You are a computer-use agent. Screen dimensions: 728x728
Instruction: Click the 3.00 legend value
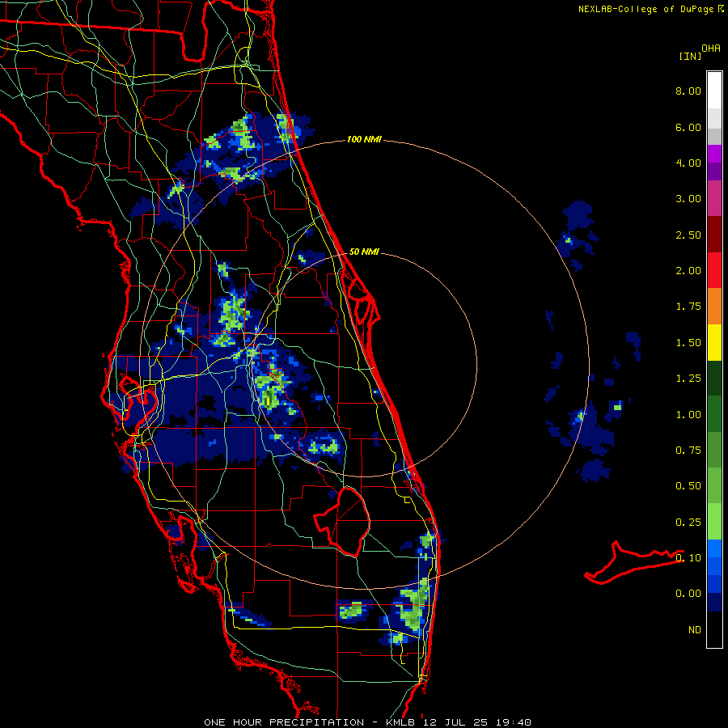[x=688, y=199]
